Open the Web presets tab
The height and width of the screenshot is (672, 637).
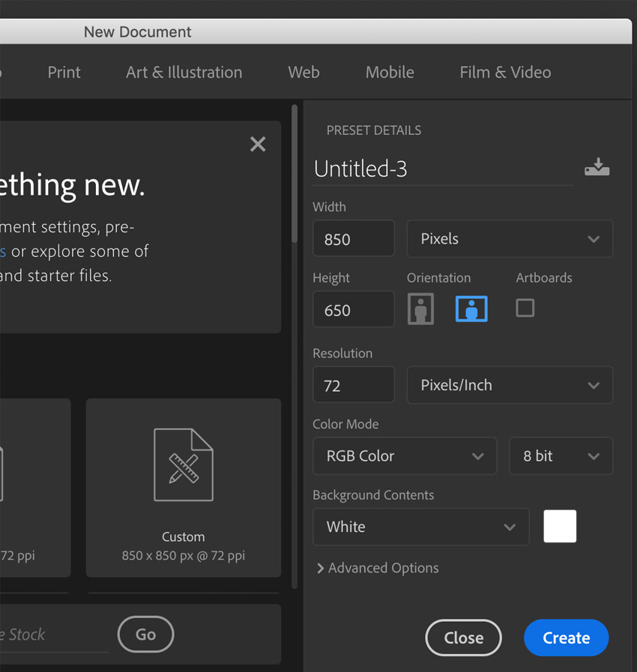(304, 72)
